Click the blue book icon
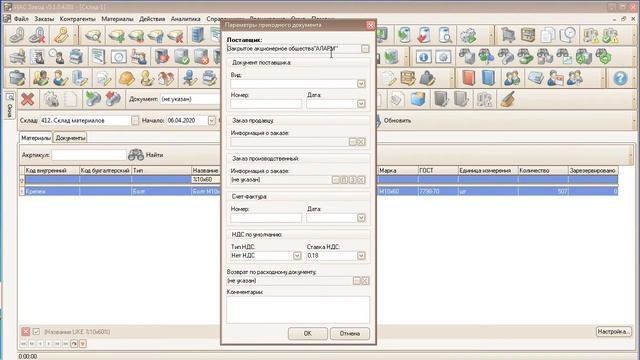The height and width of the screenshot is (360, 640). point(488,78)
